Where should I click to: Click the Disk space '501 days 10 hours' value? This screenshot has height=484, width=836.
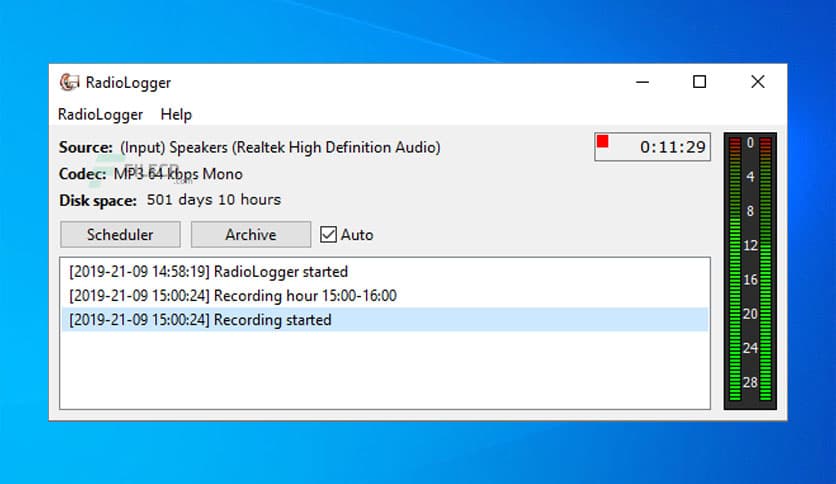tap(214, 200)
